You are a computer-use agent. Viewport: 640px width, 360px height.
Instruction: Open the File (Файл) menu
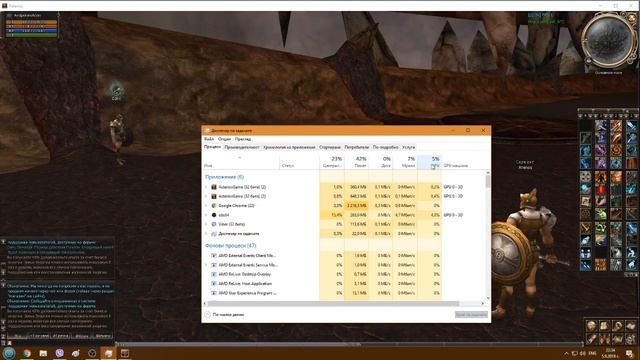point(209,139)
